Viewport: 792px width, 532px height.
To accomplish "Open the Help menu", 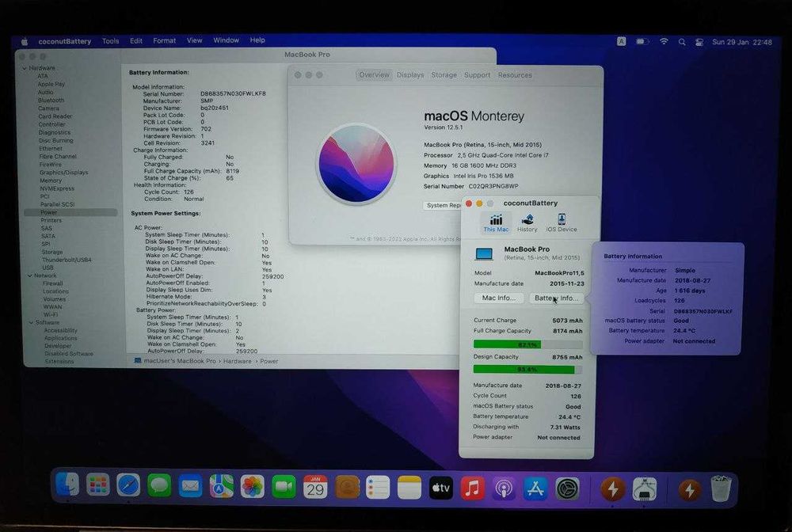I will 257,40.
